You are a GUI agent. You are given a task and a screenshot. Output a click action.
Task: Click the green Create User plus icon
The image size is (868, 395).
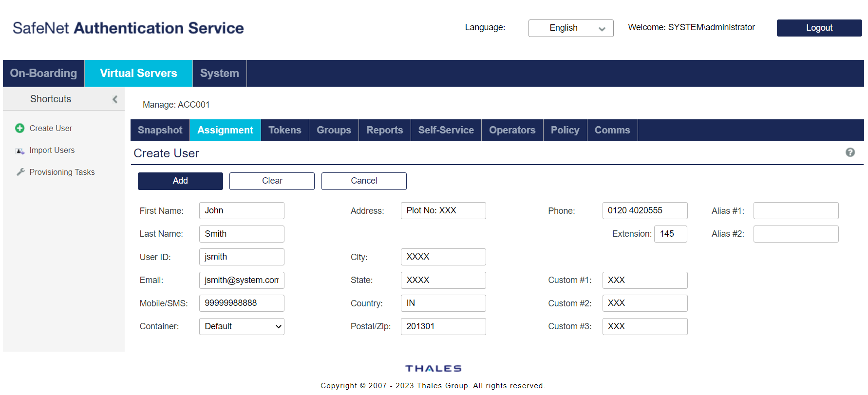click(19, 128)
